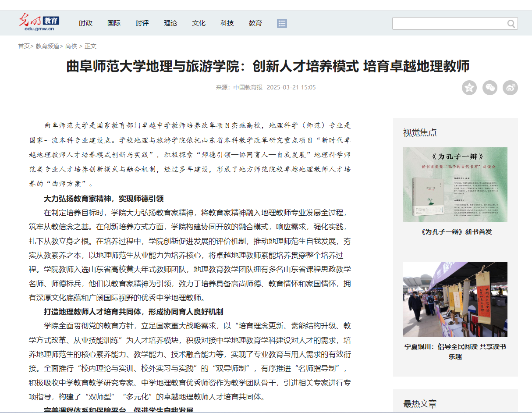This screenshot has height=413, width=532.
Task: Go to 教育频道 breadcrumb link
Action: tap(47, 46)
